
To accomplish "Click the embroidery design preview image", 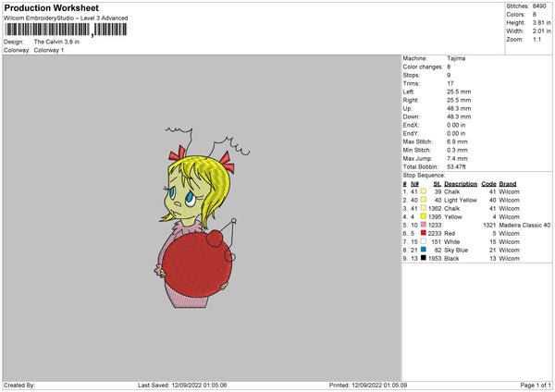I will click(201, 217).
